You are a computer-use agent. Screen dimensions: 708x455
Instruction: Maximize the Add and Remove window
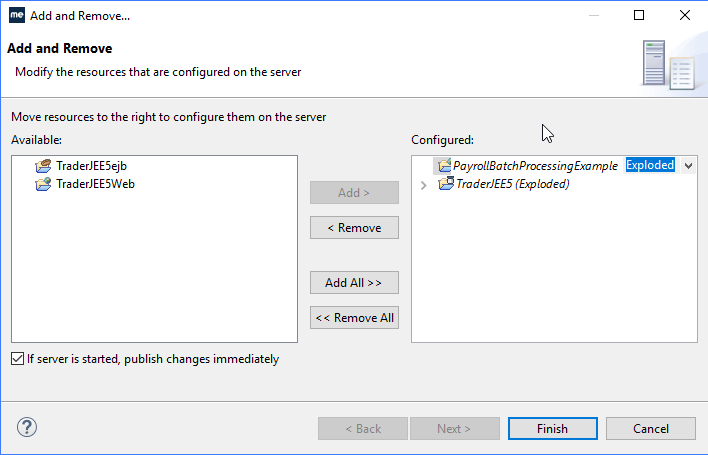[639, 15]
